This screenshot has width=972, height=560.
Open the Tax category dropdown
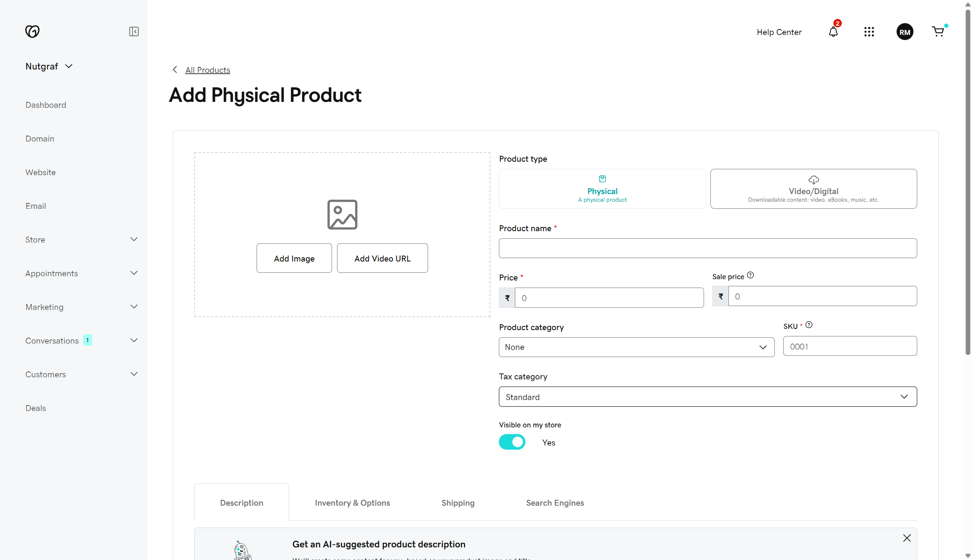(707, 396)
